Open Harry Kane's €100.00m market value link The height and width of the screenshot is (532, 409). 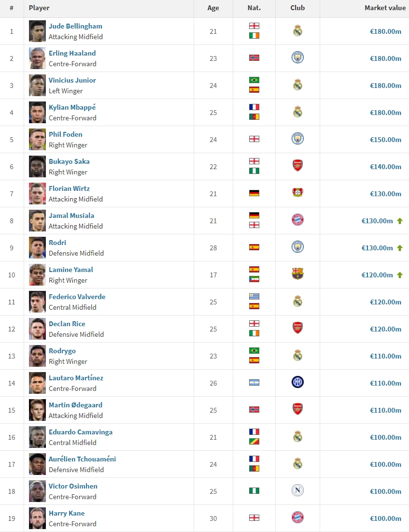click(x=385, y=518)
